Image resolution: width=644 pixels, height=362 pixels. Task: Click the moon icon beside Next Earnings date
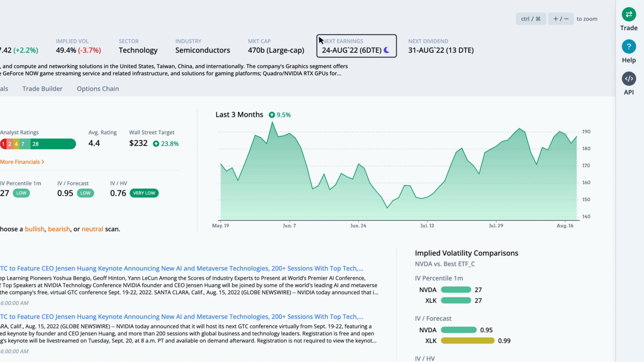[386, 50]
